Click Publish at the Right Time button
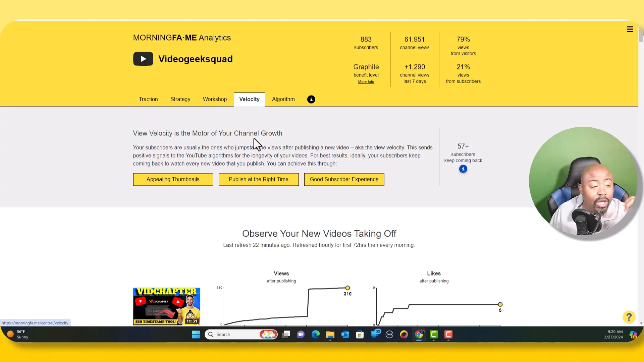644x362 pixels. pos(259,179)
